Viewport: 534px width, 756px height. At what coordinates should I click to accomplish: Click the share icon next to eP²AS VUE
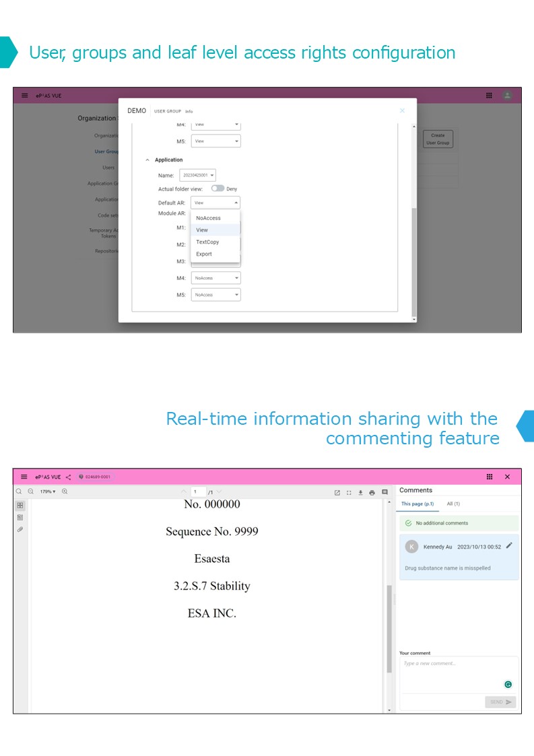(69, 477)
